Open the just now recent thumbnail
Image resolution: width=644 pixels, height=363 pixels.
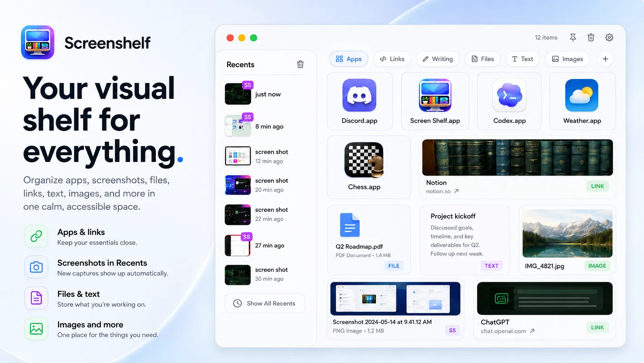point(238,94)
